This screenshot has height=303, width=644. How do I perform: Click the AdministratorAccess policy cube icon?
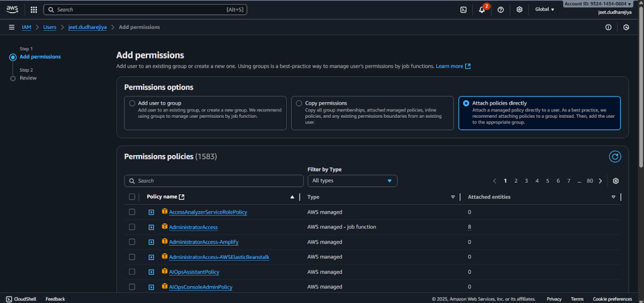click(x=165, y=226)
